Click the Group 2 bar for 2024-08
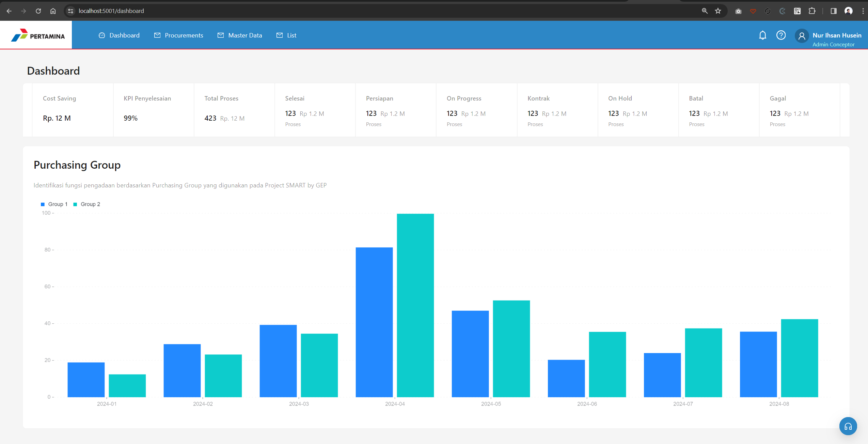 pos(799,358)
